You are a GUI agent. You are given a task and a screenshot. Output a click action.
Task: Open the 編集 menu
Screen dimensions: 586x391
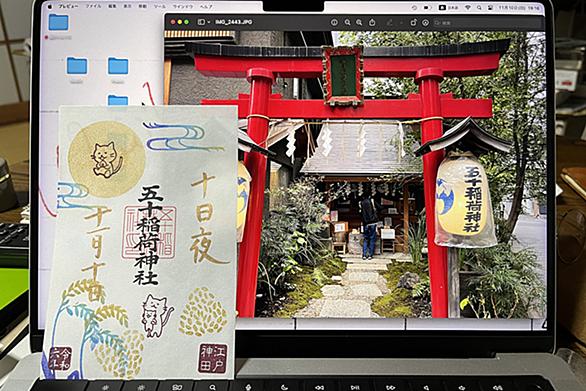[112, 6]
